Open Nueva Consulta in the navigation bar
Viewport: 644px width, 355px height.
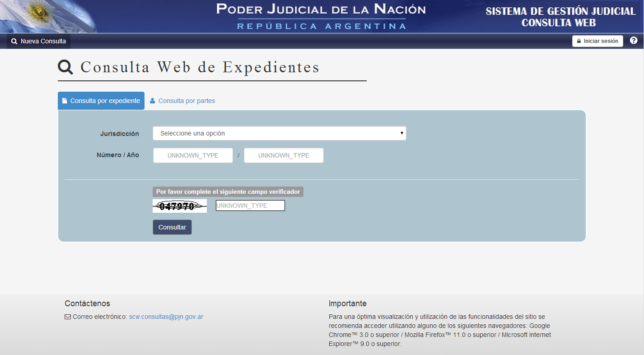click(x=39, y=41)
